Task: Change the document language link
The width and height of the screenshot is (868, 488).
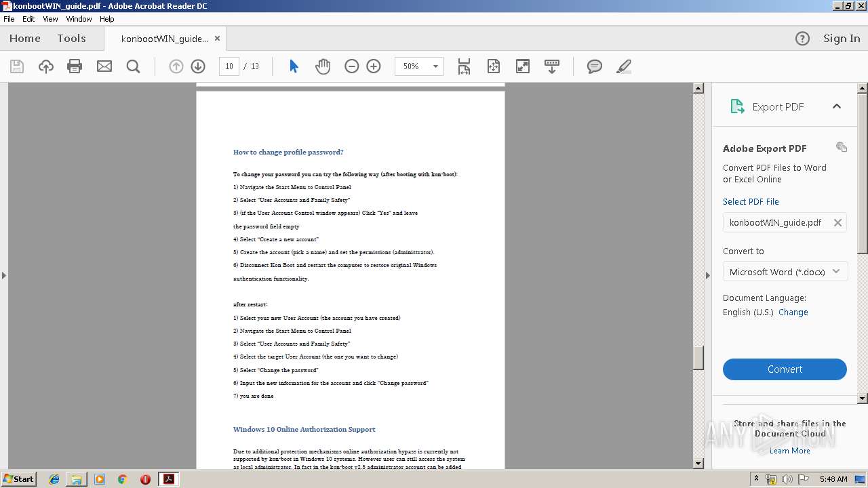Action: tap(793, 312)
